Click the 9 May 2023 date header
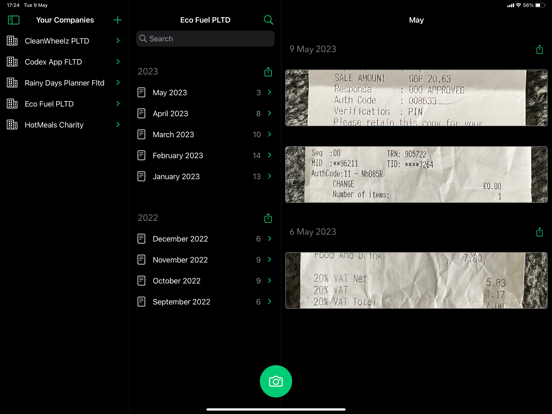Screen dimensions: 552x414 [x=313, y=49]
